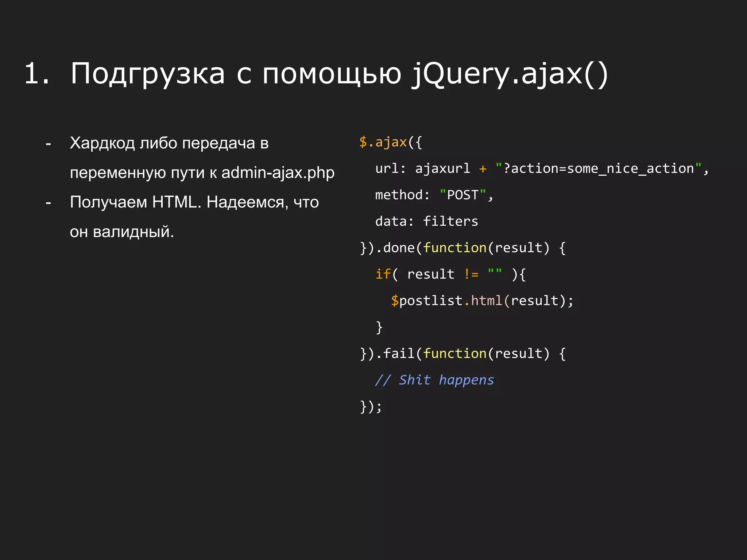The height and width of the screenshot is (560, 747).
Task: Click the code line '$postlist.html(result);'
Action: pyautogui.click(x=482, y=301)
